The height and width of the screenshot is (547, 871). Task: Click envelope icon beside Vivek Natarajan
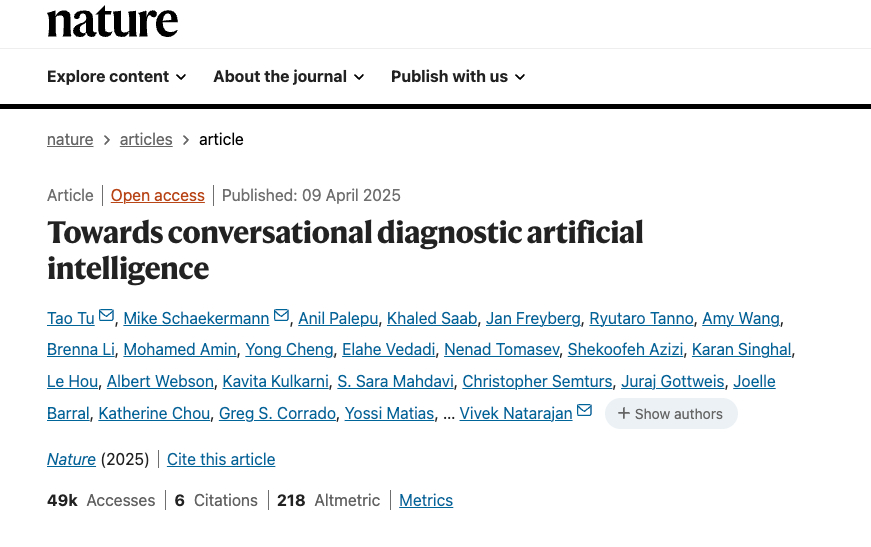point(585,412)
